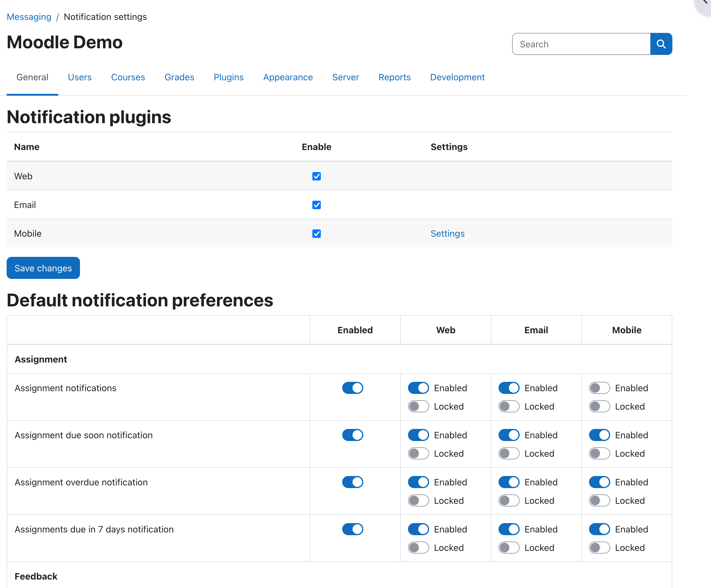The height and width of the screenshot is (588, 711).
Task: Lock Email for 7 days notification
Action: [x=509, y=548]
